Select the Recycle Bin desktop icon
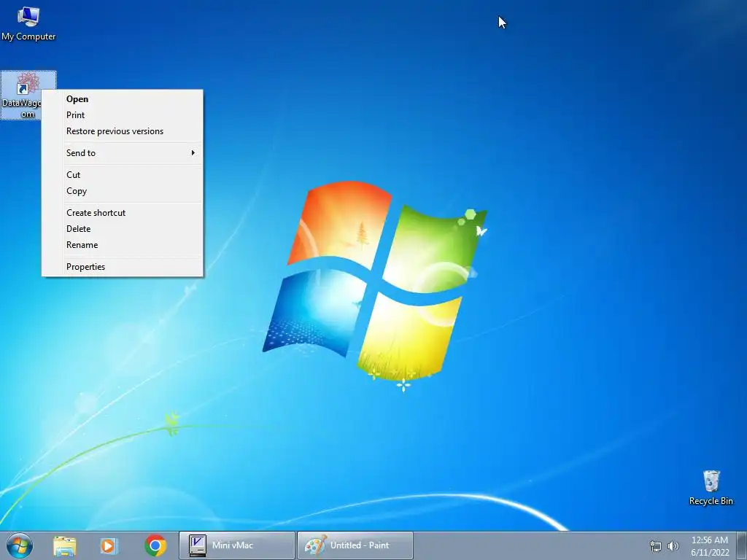 [x=711, y=487]
